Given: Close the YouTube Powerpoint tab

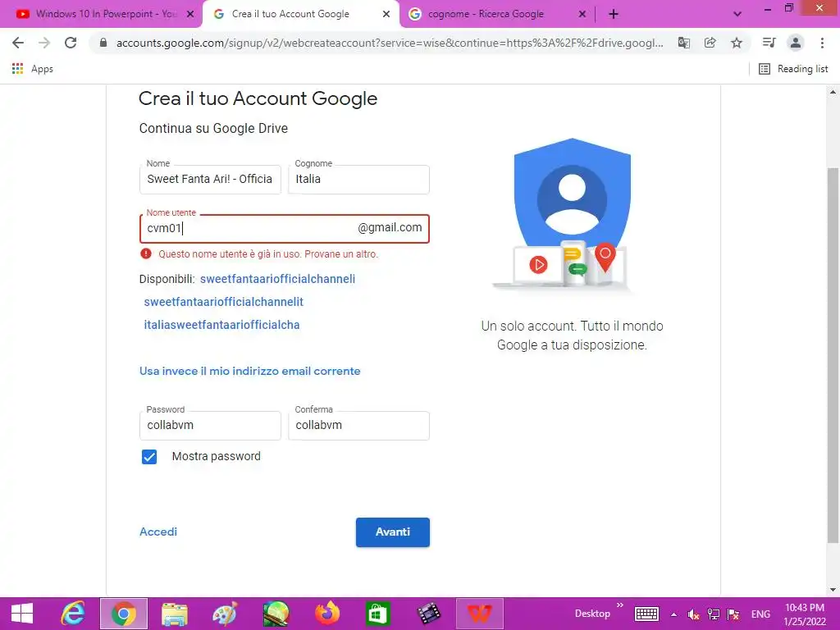Looking at the screenshot, I should pos(190,15).
